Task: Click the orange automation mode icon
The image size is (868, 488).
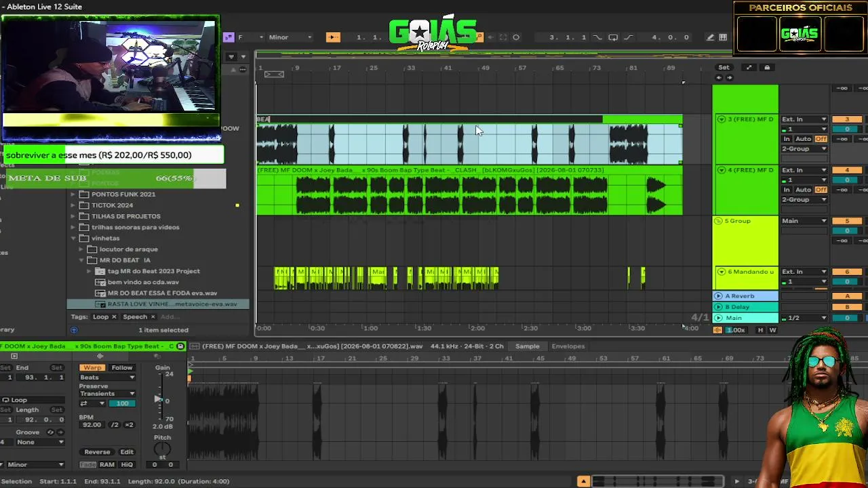Action: tap(717, 330)
